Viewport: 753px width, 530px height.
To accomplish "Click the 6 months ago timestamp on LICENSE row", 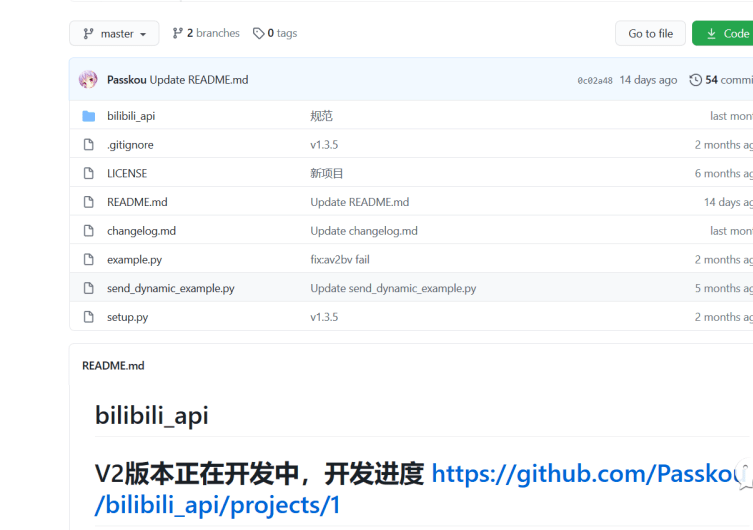I will click(724, 173).
